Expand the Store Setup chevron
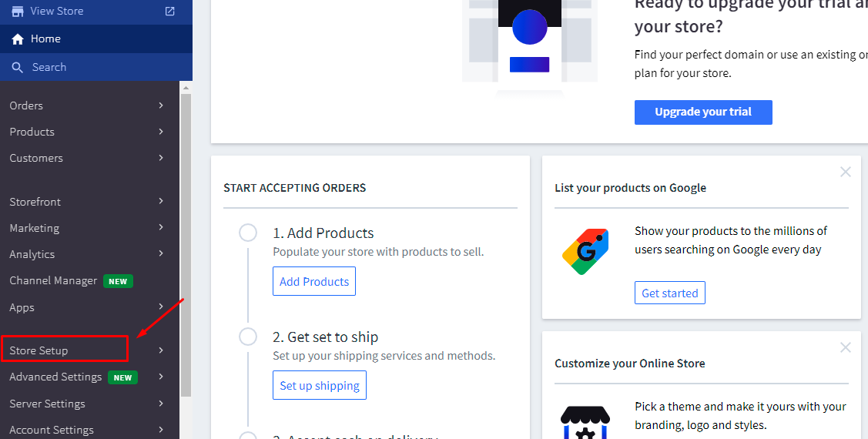 161,350
